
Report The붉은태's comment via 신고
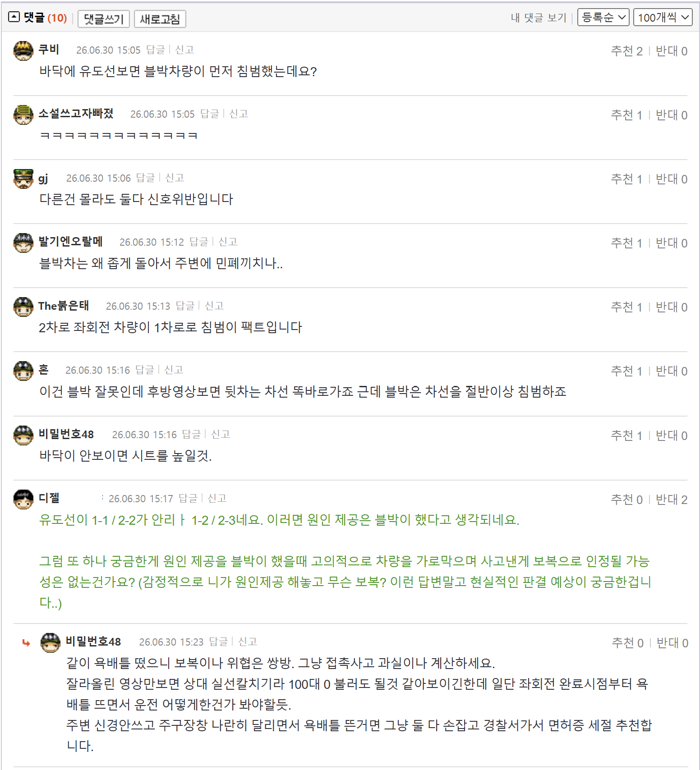pyautogui.click(x=214, y=306)
